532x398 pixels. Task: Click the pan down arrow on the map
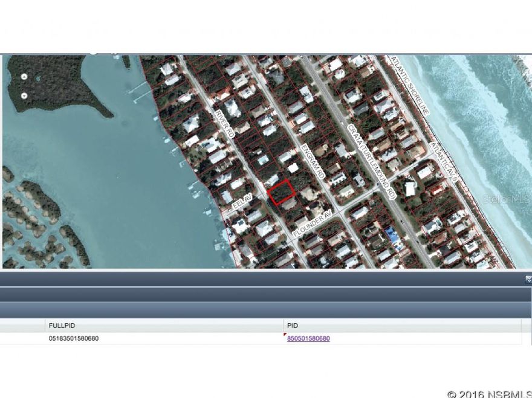24,95
